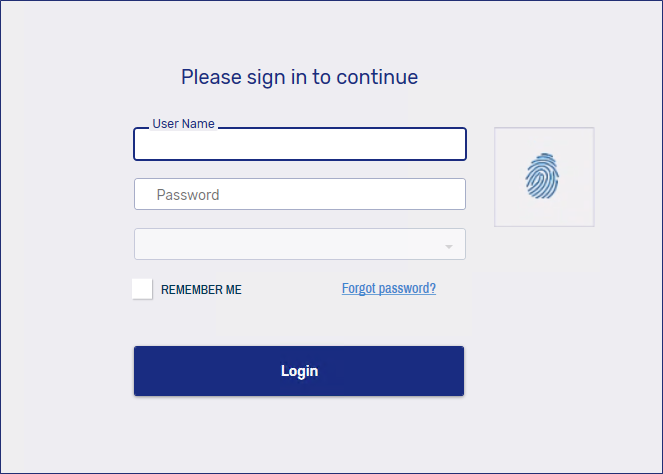Sign in using the fingerprint scanner image
Image resolution: width=663 pixels, height=474 pixels.
(543, 176)
